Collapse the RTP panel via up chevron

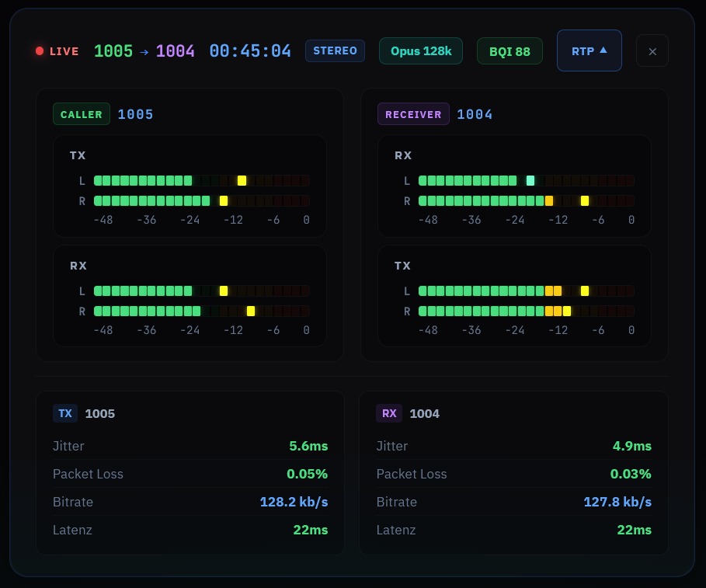coord(589,50)
